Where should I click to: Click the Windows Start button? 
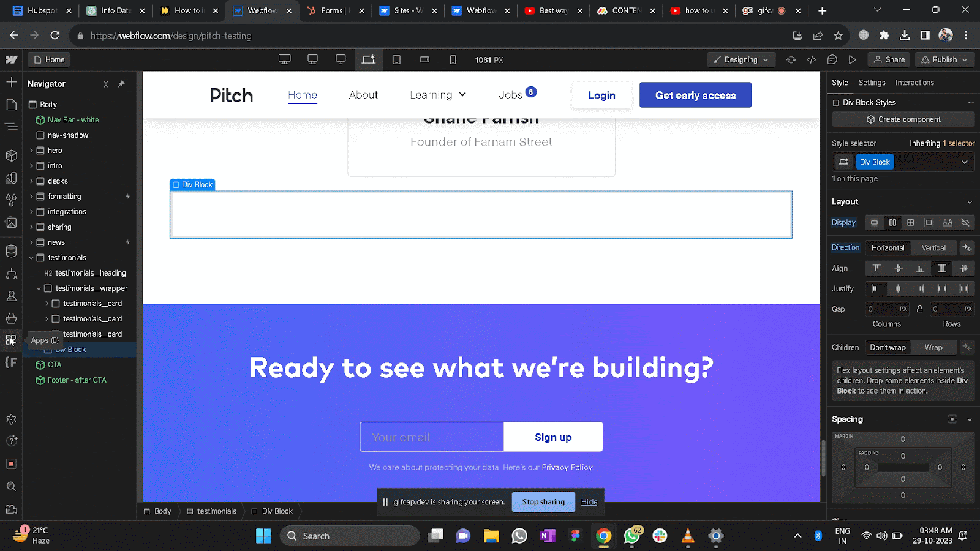click(263, 536)
